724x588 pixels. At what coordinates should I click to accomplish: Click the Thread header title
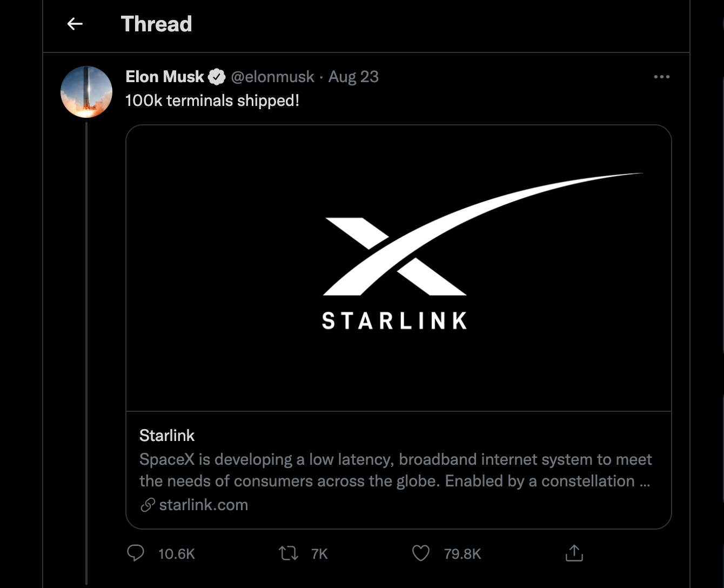156,24
